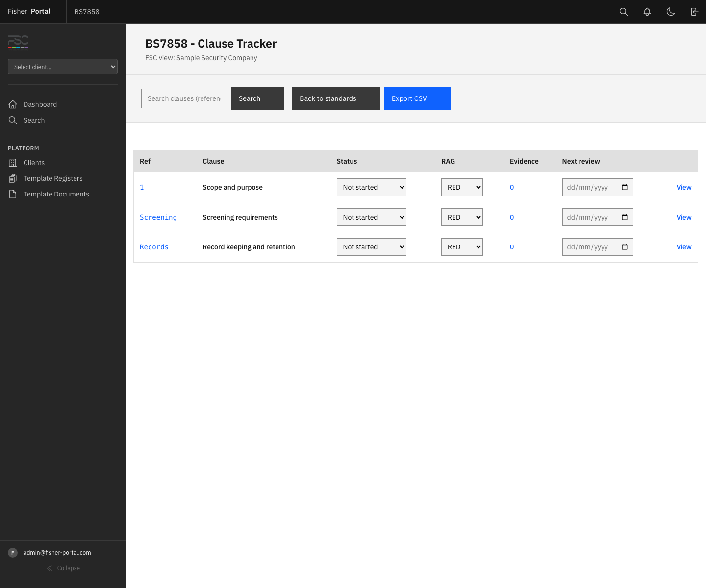Click Back to standards
Viewport: 706px width, 588px height.
click(335, 98)
